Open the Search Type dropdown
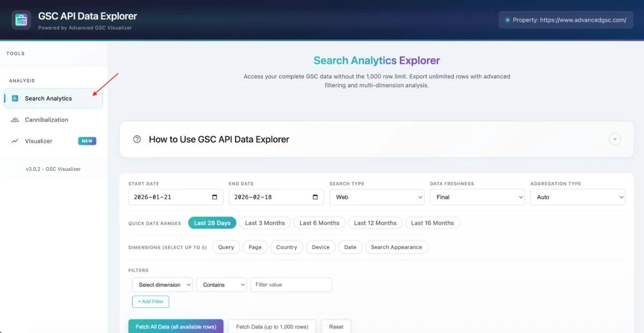The height and width of the screenshot is (333, 644). (377, 197)
